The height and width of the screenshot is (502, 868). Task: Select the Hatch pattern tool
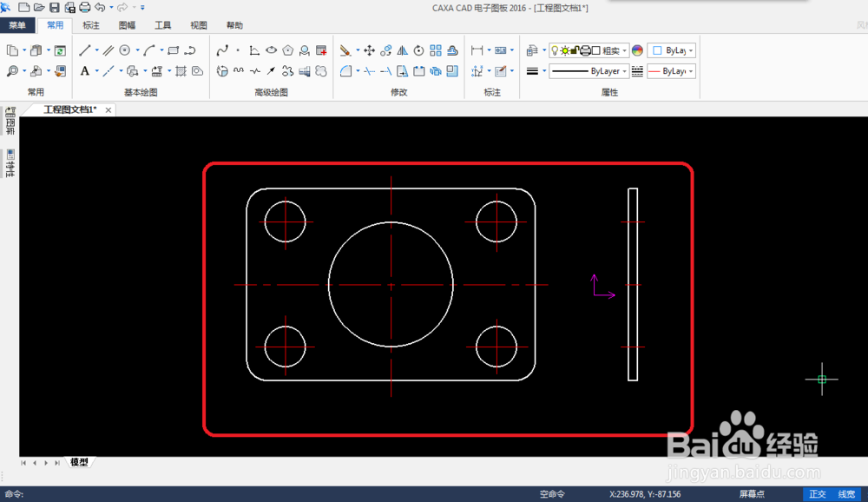[181, 71]
